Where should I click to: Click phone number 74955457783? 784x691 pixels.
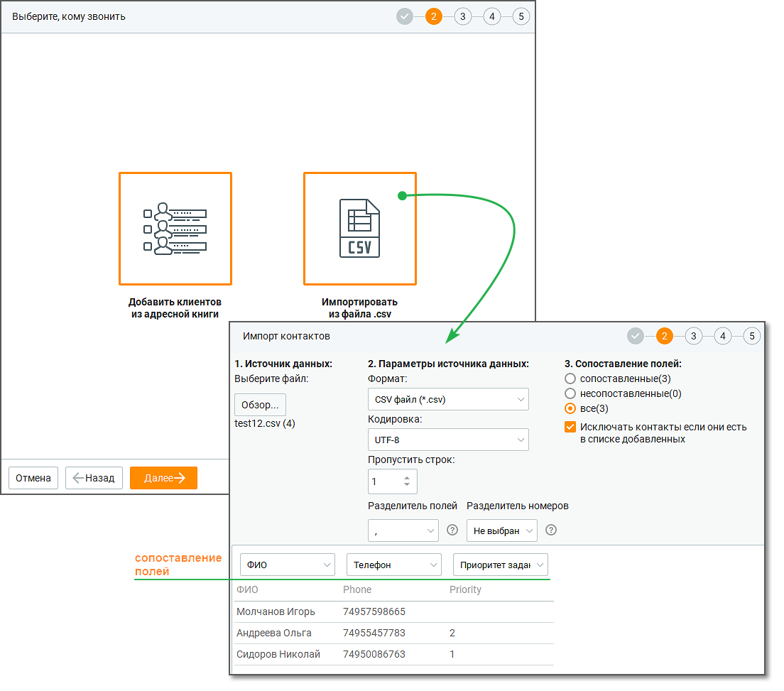tap(374, 633)
